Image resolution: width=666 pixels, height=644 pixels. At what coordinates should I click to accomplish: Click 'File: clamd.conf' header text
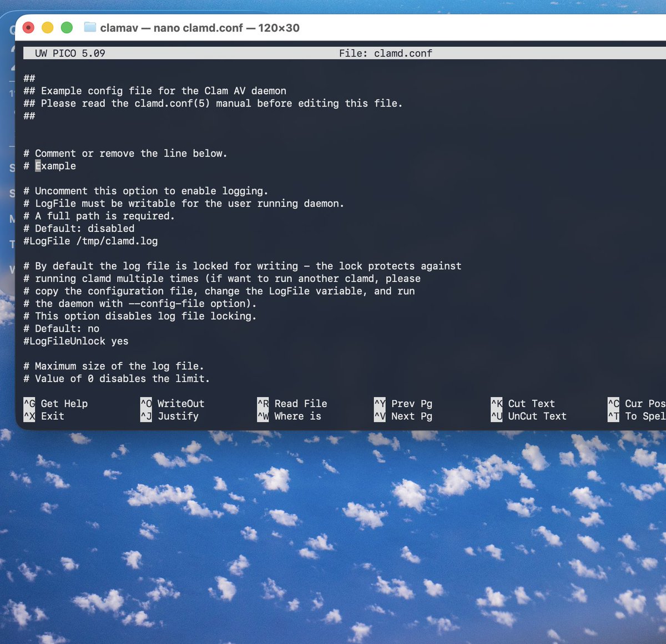(x=386, y=53)
